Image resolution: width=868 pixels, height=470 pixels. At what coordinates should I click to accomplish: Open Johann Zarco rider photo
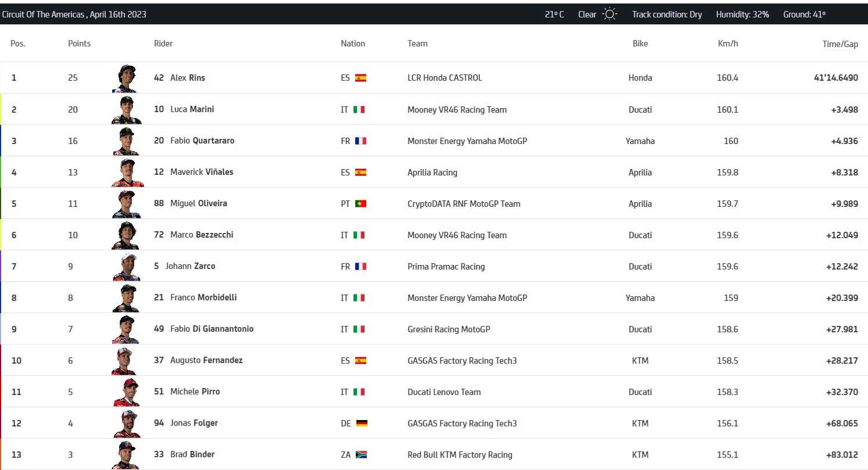(x=125, y=267)
